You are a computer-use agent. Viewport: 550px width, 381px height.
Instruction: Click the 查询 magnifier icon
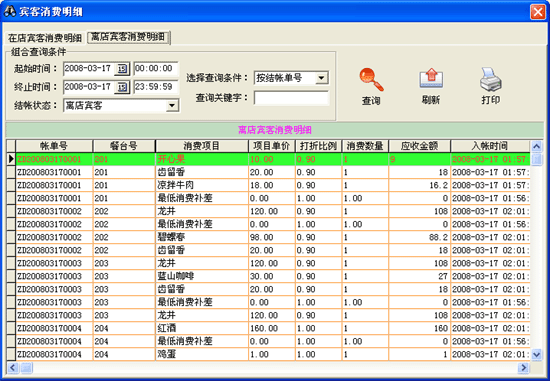click(371, 79)
